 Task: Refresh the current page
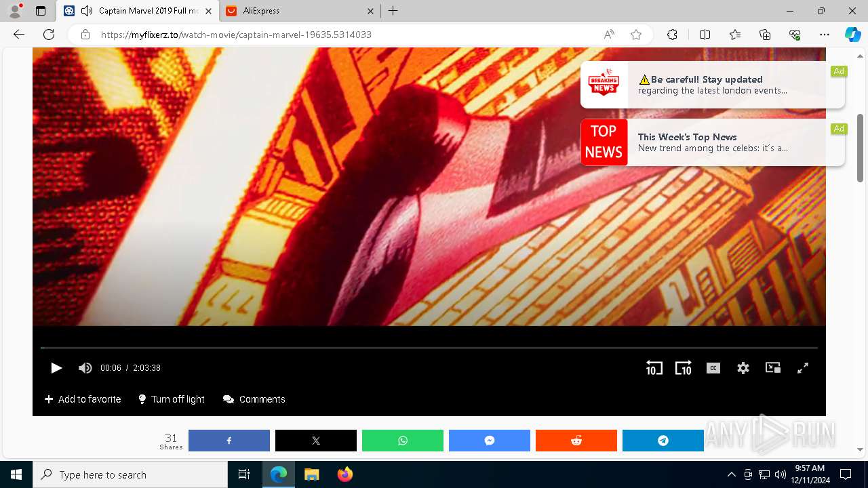(x=49, y=35)
